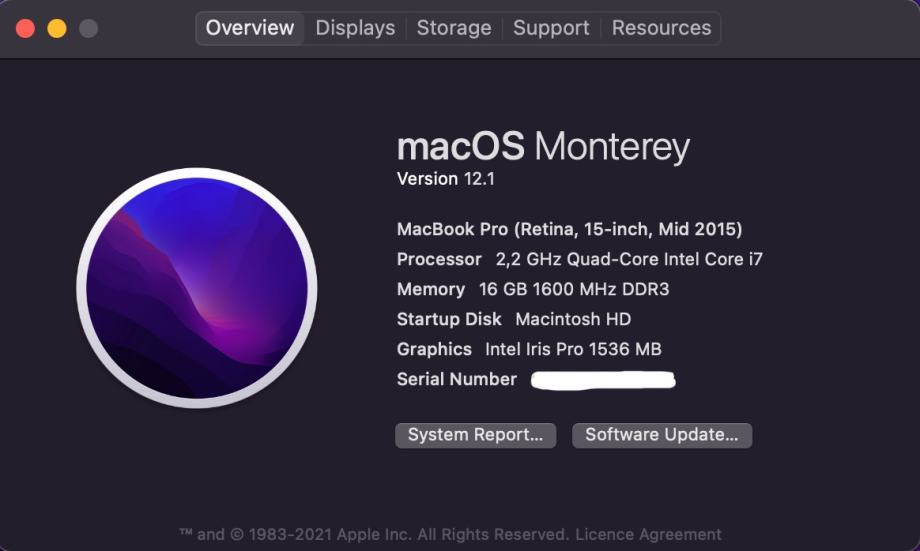Click the redacted Serial Number value

603,380
